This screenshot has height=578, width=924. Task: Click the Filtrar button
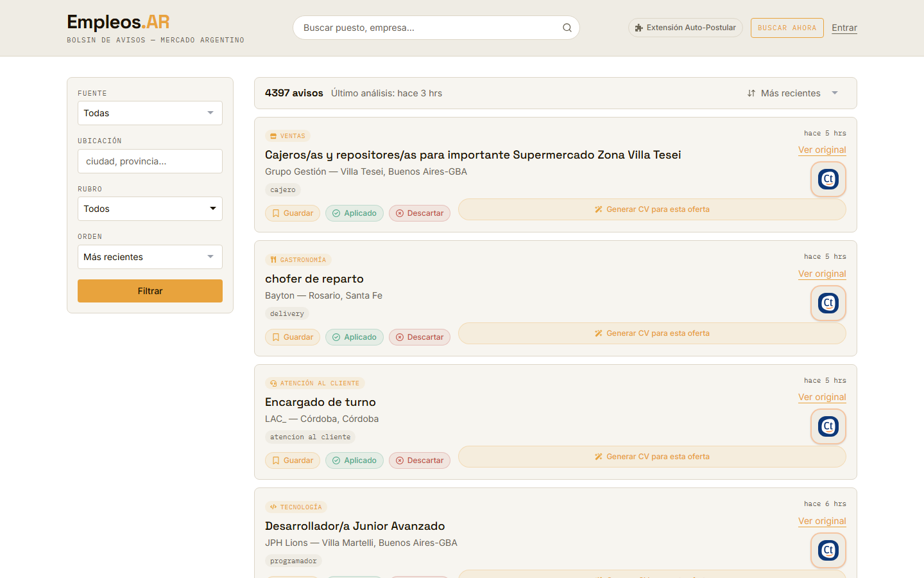click(150, 291)
